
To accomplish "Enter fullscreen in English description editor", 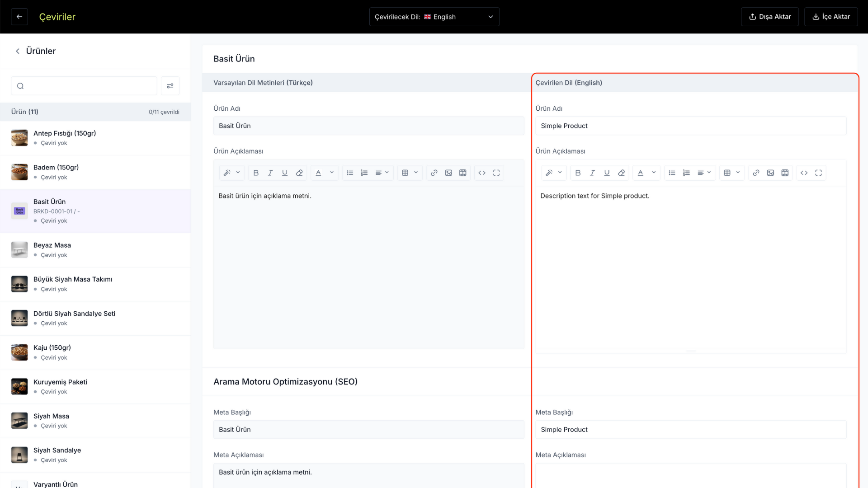I will pyautogui.click(x=818, y=173).
